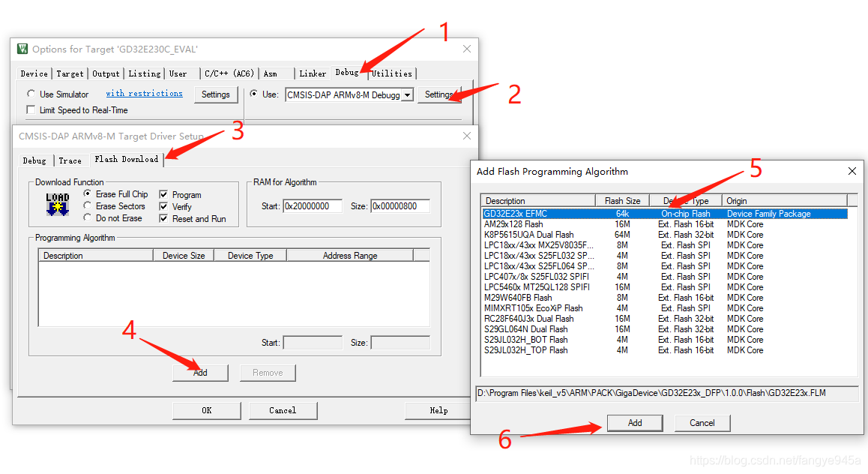Switch to Debug tab in Driver Setup
This screenshot has height=474, width=868.
(34, 160)
